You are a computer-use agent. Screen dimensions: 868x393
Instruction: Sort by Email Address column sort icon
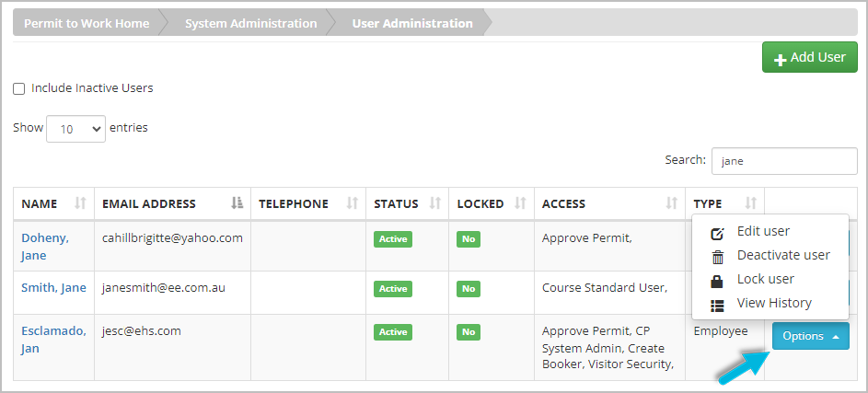(x=237, y=203)
